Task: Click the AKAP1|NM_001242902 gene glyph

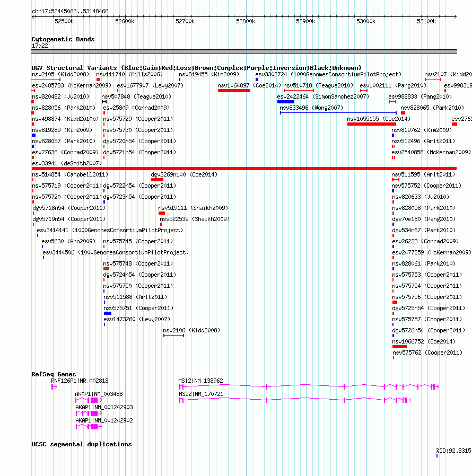Action: click(x=89, y=427)
